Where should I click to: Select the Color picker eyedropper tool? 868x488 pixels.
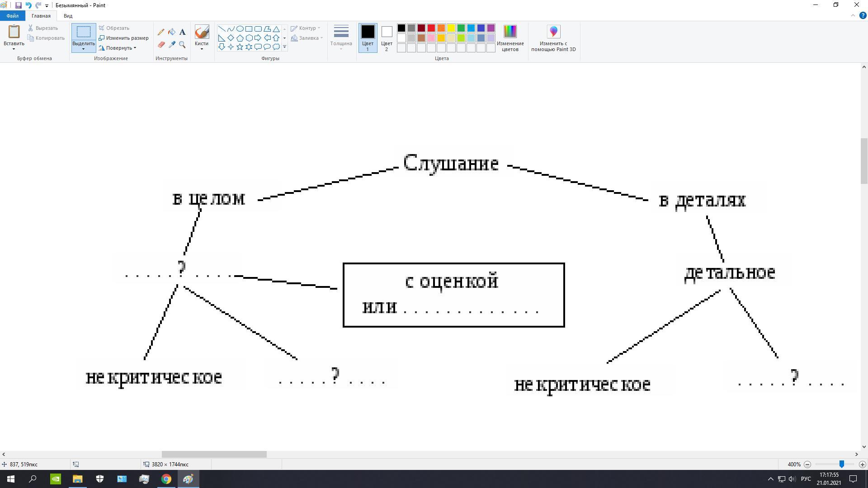(172, 45)
